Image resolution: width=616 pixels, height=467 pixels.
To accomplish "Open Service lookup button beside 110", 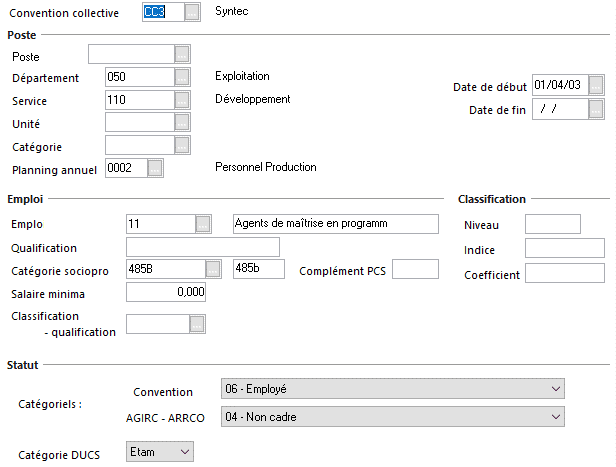I will pos(182,100).
